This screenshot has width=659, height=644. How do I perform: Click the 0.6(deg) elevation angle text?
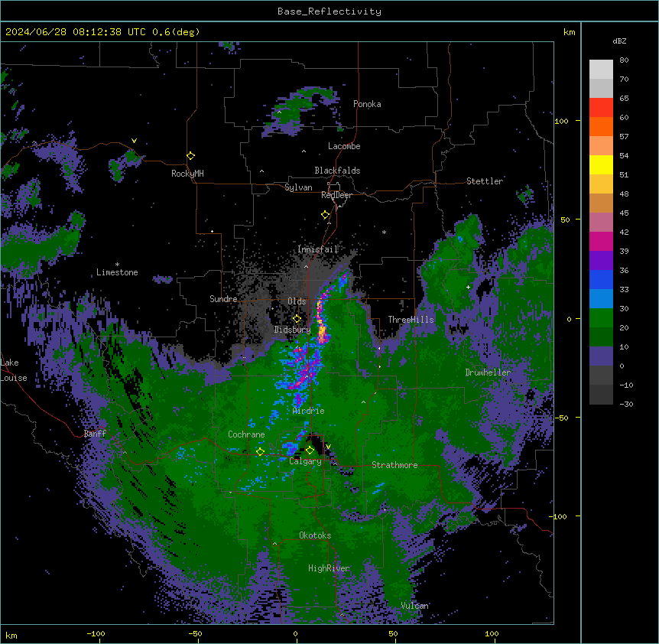[x=176, y=32]
